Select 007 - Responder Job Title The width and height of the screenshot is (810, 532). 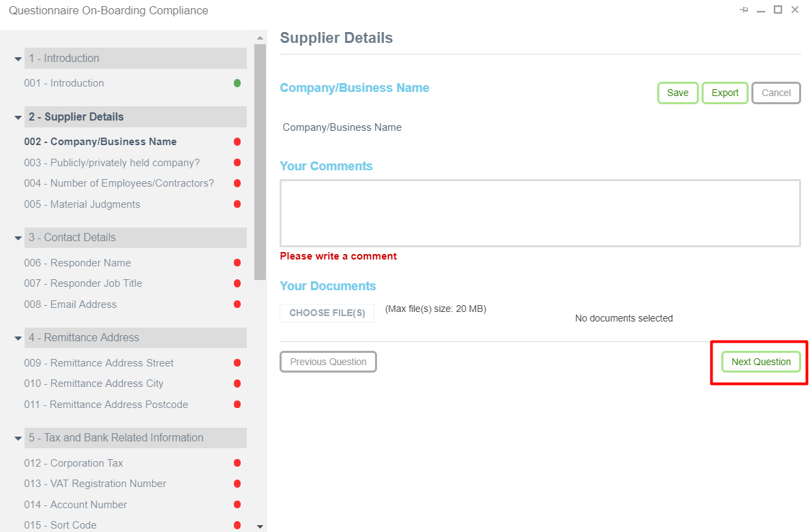pos(96,283)
